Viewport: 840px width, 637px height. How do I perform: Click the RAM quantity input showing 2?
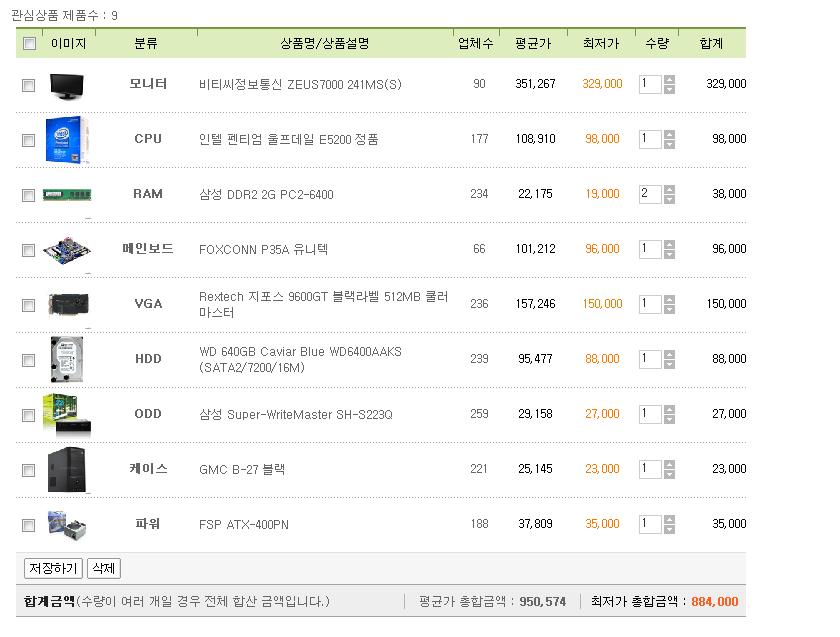(x=650, y=194)
